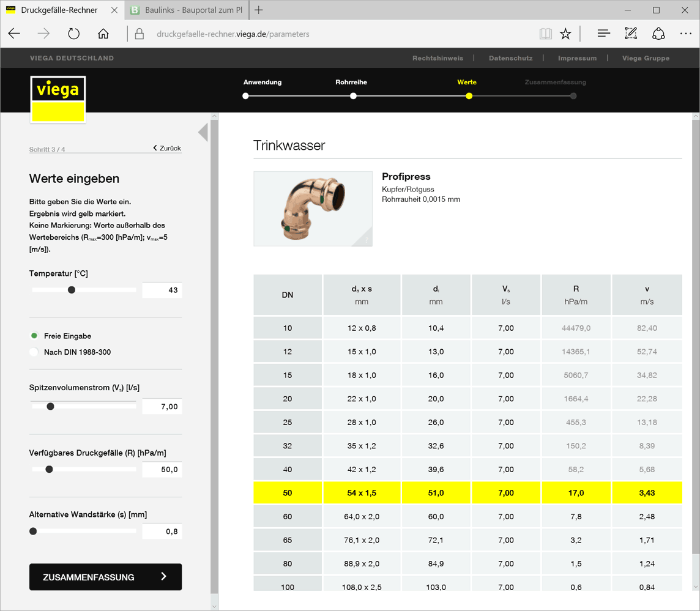Open the Hub lines icon
The width and height of the screenshot is (700, 611).
603,34
